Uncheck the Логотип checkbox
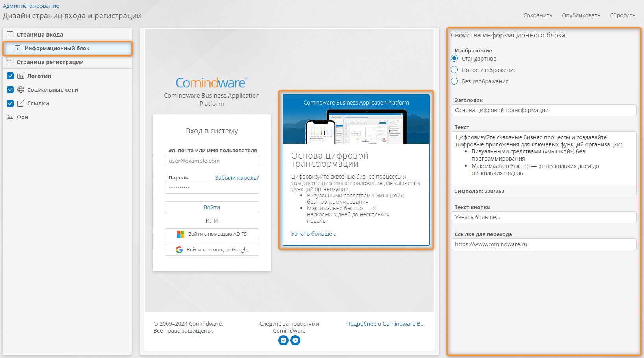The height and width of the screenshot is (358, 644). (x=10, y=76)
